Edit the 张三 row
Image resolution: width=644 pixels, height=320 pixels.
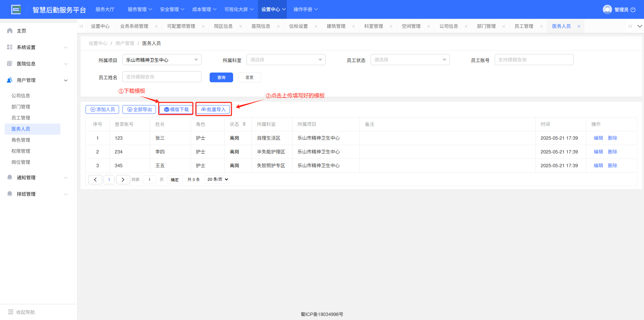pos(598,138)
